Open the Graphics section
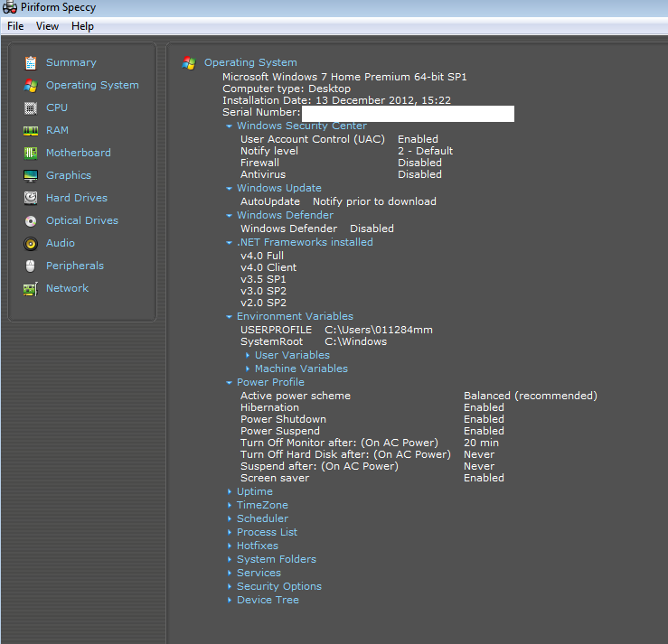The image size is (668, 644). (x=69, y=175)
